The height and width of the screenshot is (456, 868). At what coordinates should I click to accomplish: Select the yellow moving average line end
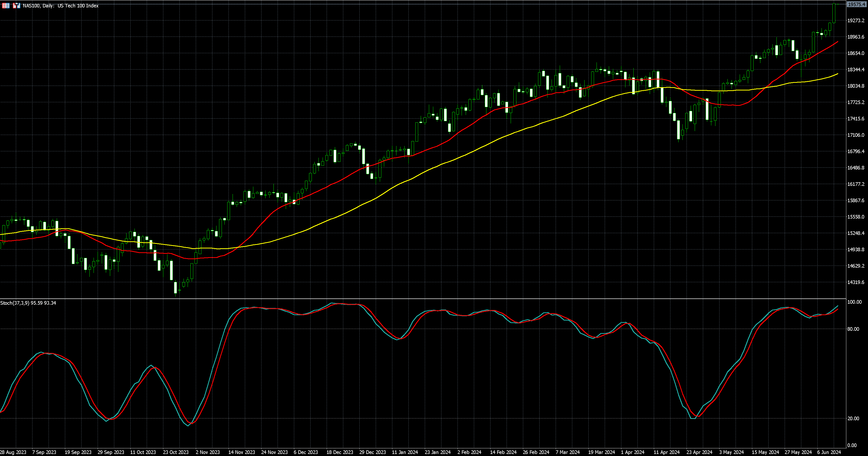[x=837, y=74]
